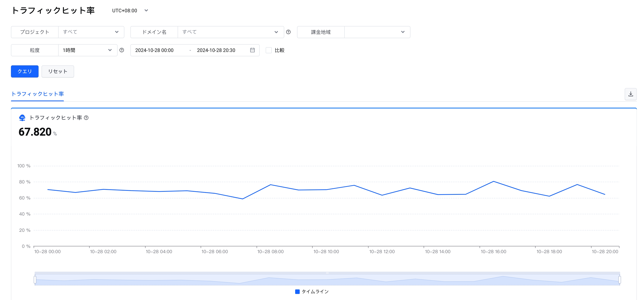Open the 課金地域 dropdown
Viewport: 644px width, 300px height.
coord(377,32)
